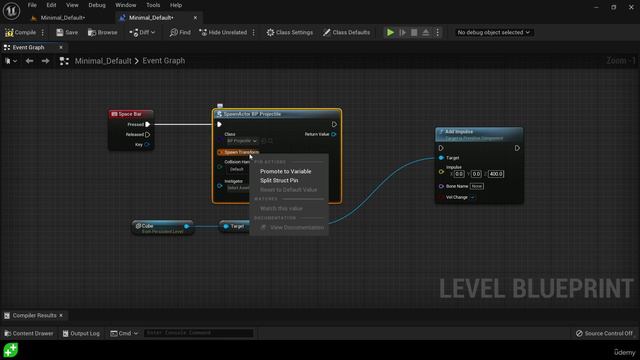Switch to Event Graph tab

[x=28, y=47]
